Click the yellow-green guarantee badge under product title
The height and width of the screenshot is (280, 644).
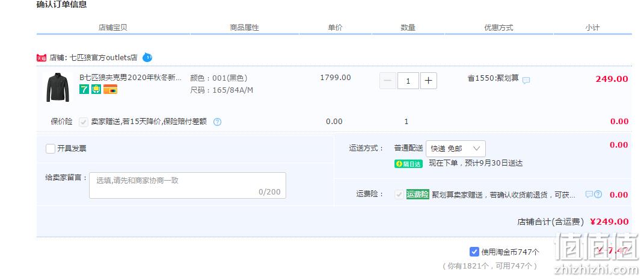(x=96, y=89)
